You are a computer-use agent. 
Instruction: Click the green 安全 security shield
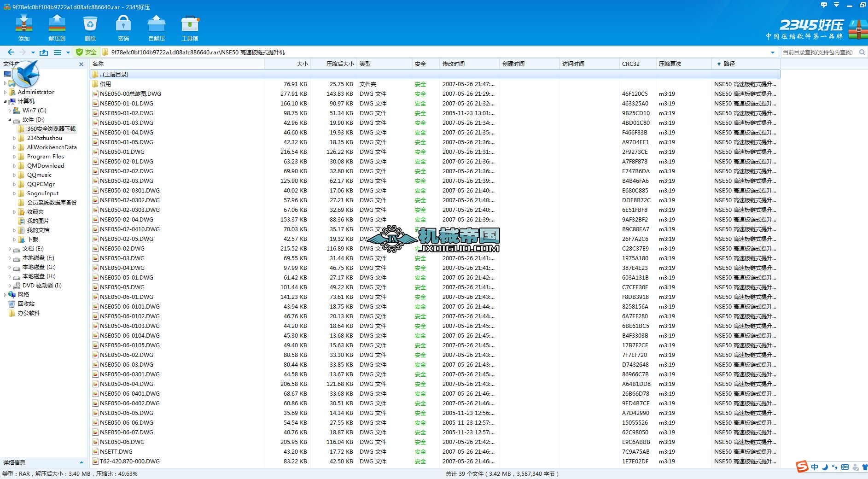click(87, 52)
